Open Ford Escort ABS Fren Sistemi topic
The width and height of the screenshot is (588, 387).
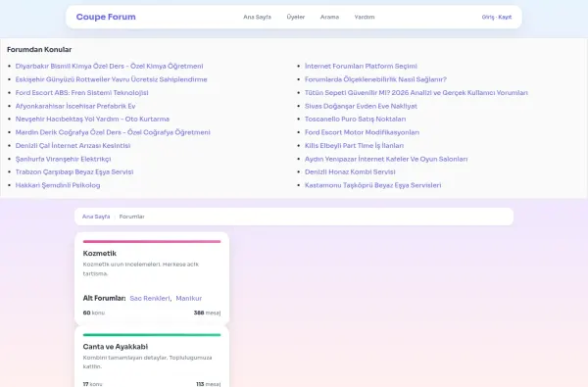[x=81, y=93]
